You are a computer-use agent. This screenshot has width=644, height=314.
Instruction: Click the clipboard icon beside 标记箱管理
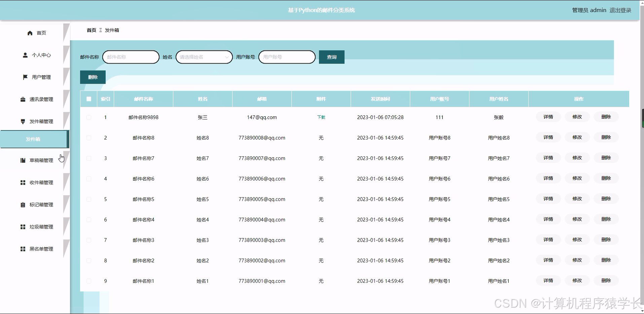coord(23,205)
